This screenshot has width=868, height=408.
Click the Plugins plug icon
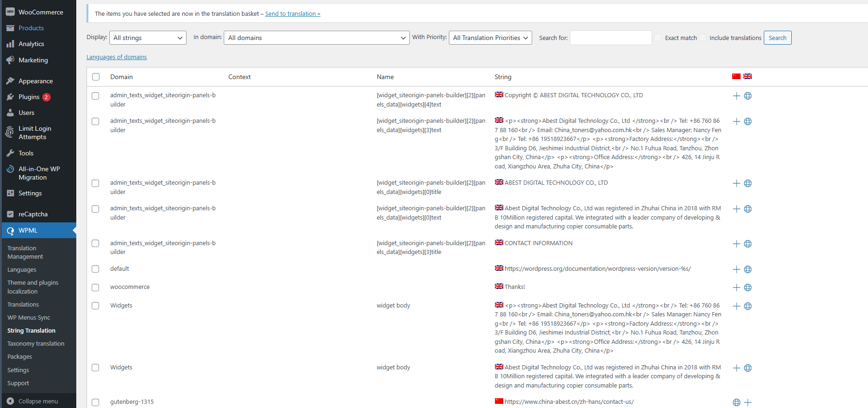coord(10,97)
